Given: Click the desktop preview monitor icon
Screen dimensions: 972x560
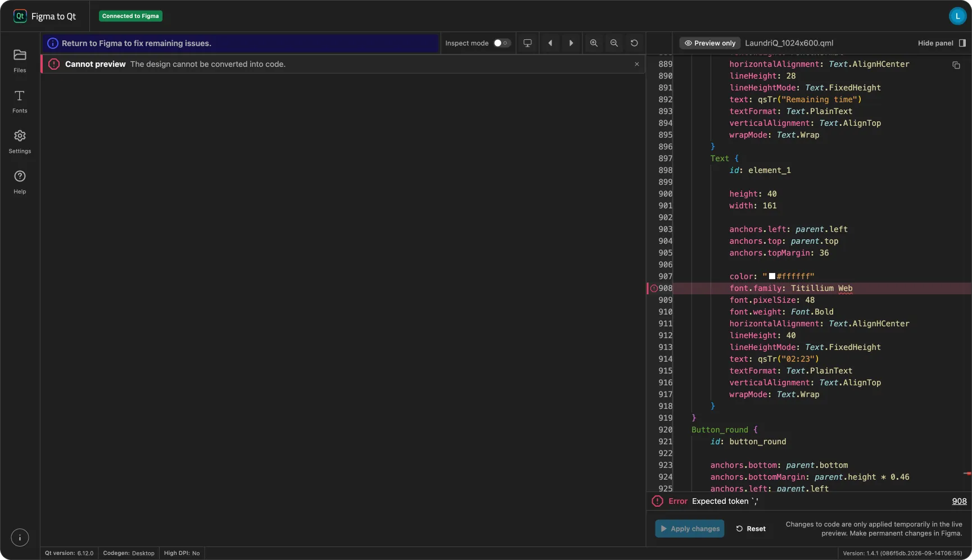Looking at the screenshot, I should pos(527,43).
